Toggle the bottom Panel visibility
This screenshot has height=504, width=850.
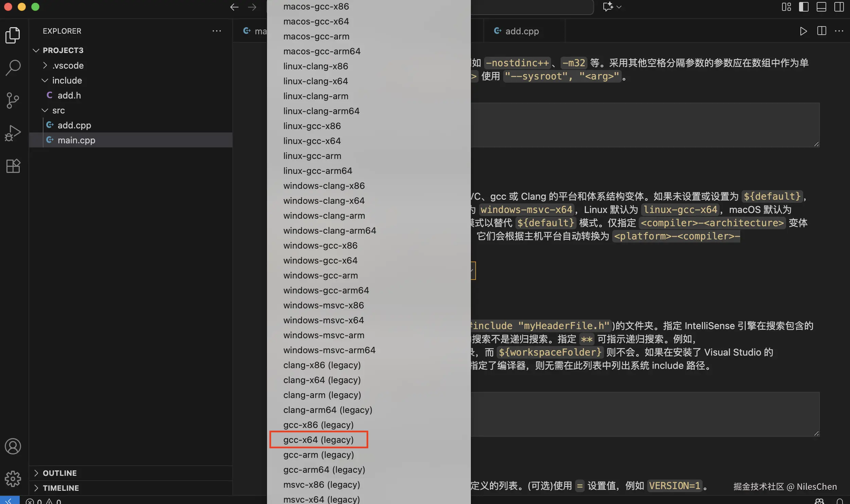(x=822, y=7)
